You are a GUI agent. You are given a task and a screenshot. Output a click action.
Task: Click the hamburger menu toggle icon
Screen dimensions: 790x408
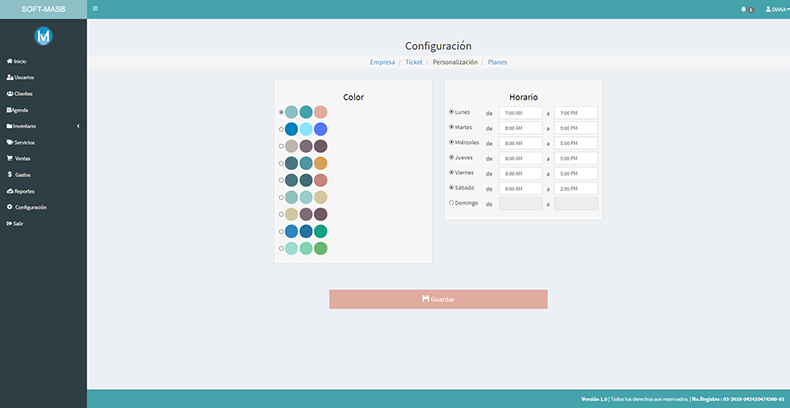coord(95,9)
